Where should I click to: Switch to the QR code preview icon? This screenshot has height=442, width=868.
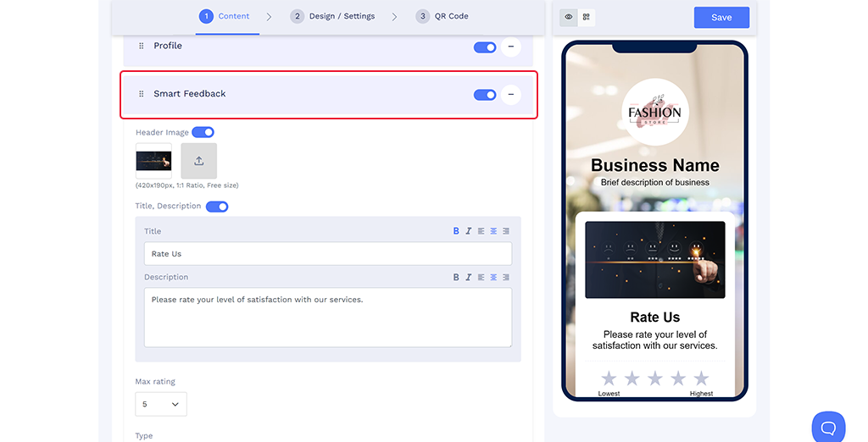pos(586,17)
